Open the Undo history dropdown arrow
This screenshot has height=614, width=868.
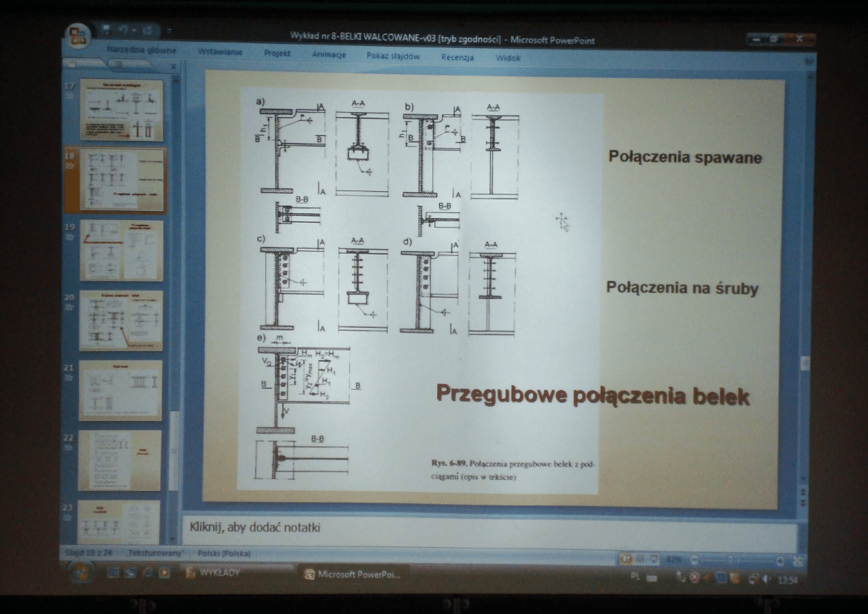pyautogui.click(x=133, y=31)
